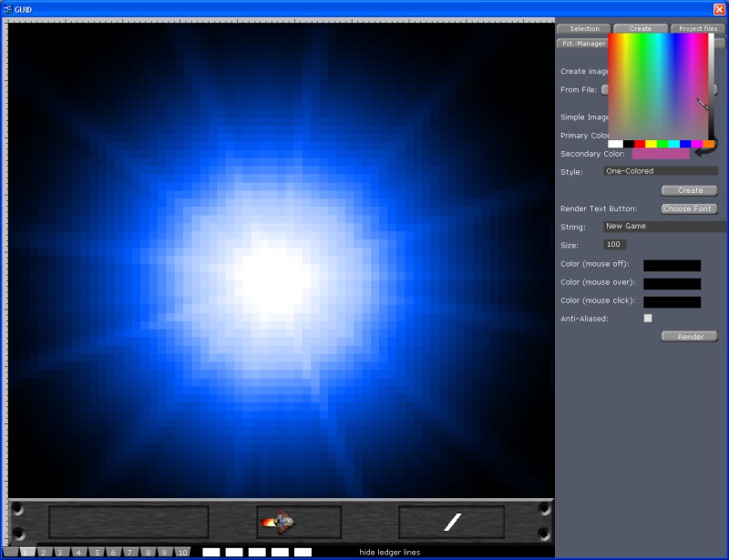Click the Secondary Color swatch

coord(661,154)
